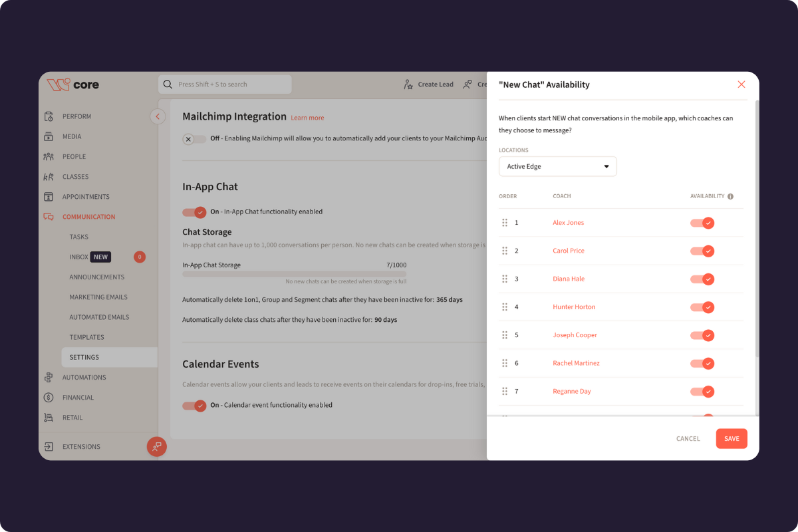Go to the Inbox menu item
Image resolution: width=798 pixels, height=532 pixels.
79,257
